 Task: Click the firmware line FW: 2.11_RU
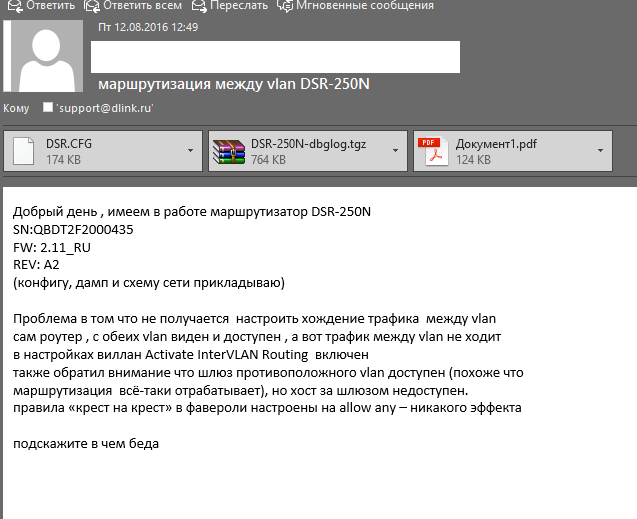(x=52, y=248)
